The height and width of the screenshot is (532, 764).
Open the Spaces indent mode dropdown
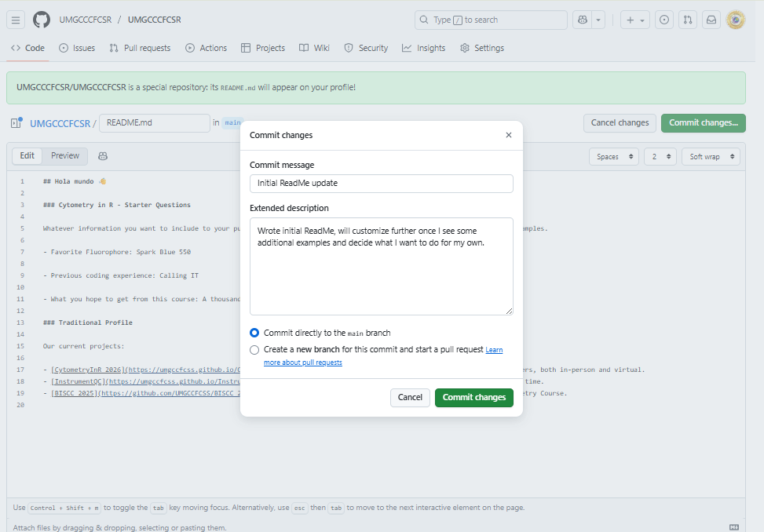point(613,157)
